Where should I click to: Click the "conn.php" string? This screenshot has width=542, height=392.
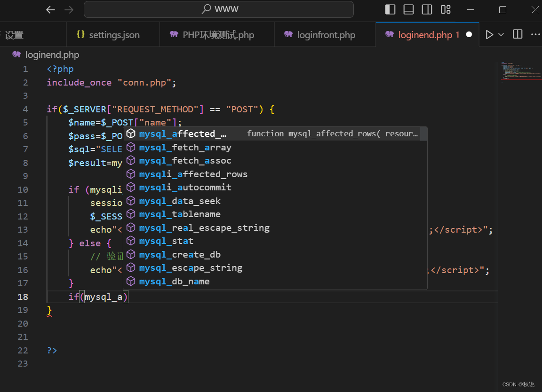click(144, 83)
